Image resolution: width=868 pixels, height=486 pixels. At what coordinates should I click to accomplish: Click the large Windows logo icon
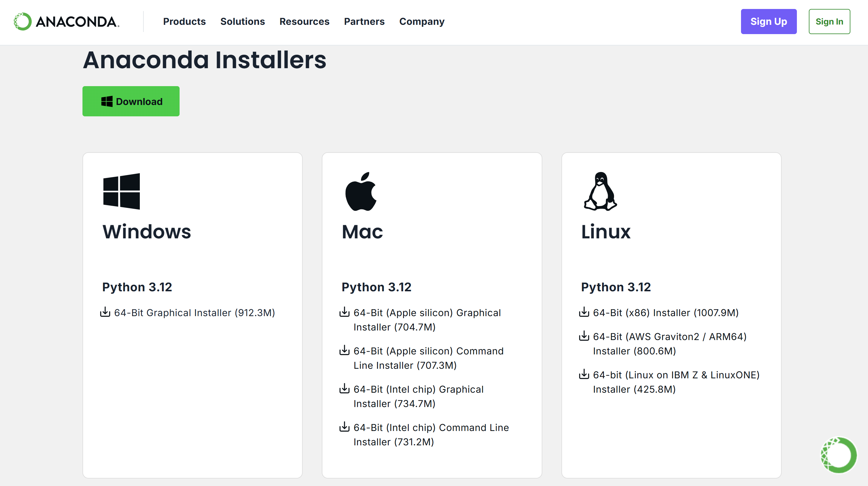[122, 191]
